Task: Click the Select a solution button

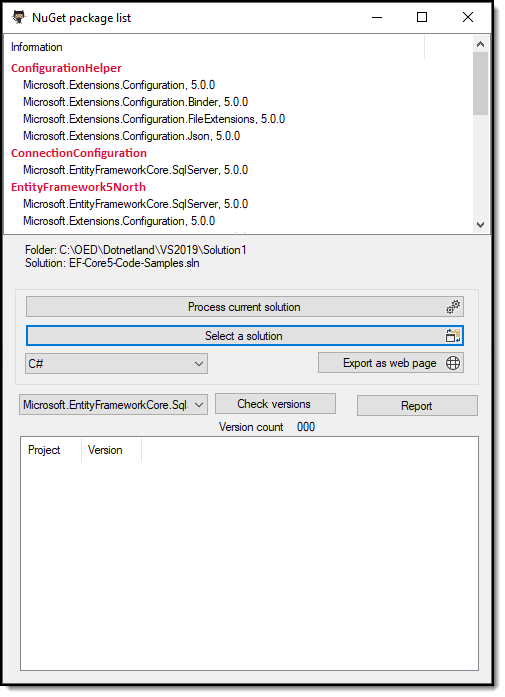Action: (x=244, y=336)
